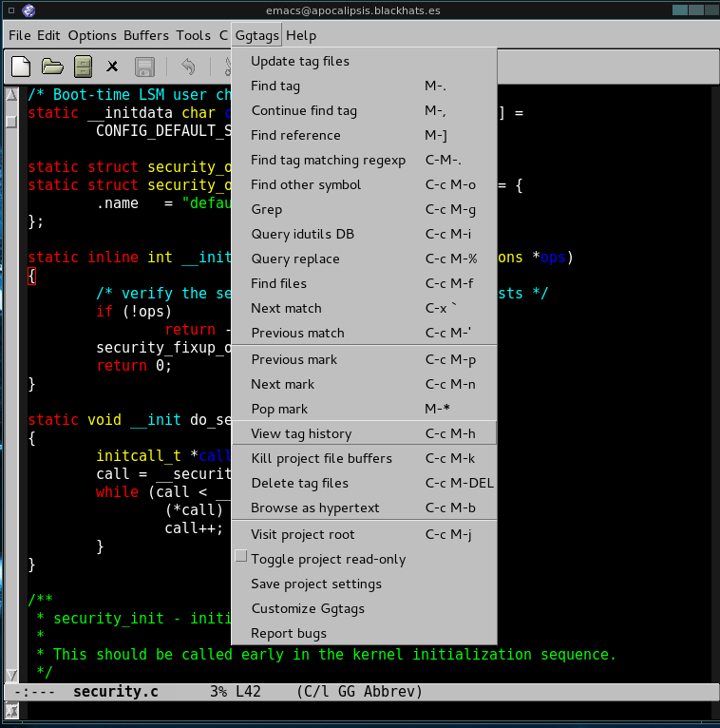Click the New file toolbar icon
The width and height of the screenshot is (720, 728).
[20, 67]
